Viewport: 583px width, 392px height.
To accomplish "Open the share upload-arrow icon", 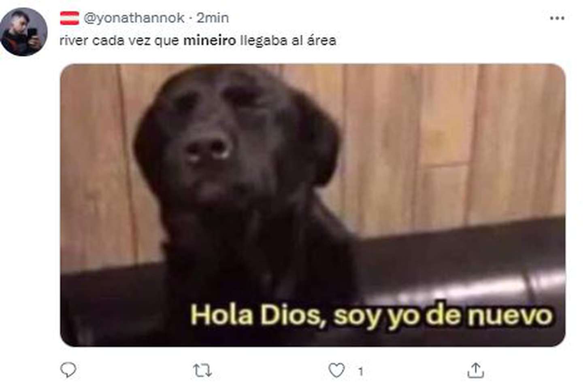I will point(476,370).
